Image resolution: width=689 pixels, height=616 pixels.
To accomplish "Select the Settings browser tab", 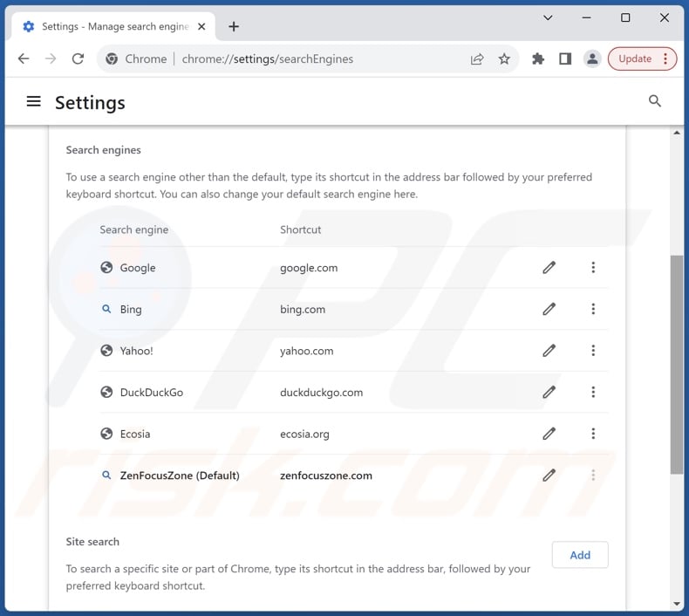I will coord(113,26).
